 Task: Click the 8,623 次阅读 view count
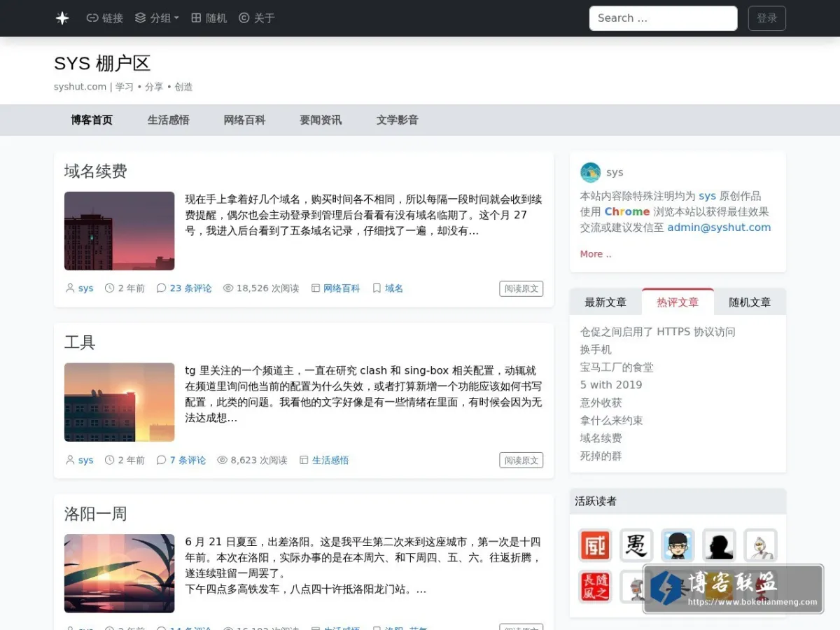[259, 461]
